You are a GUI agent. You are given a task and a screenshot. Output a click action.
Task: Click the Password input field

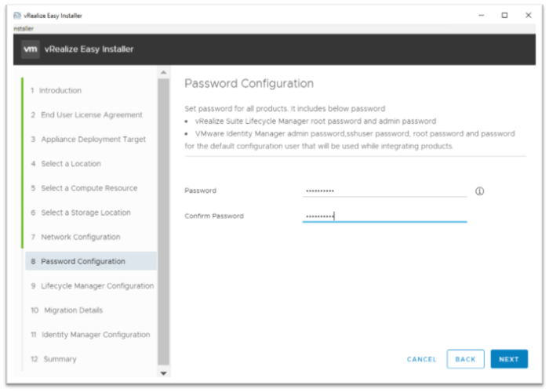click(x=384, y=191)
